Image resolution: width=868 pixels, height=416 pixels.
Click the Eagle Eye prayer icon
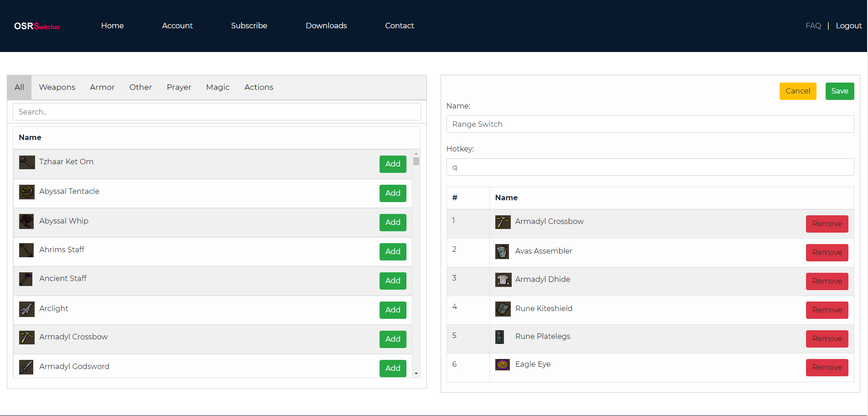coord(503,365)
